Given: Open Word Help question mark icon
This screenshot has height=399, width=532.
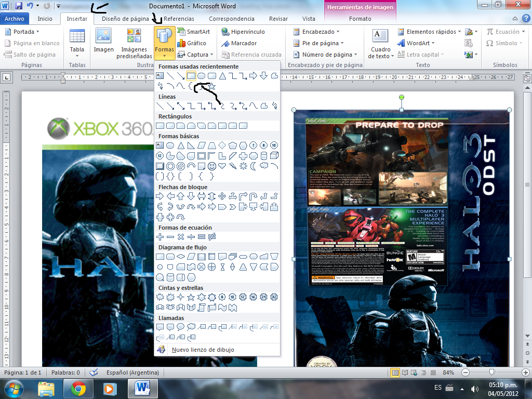Looking at the screenshot, I should click(x=526, y=18).
